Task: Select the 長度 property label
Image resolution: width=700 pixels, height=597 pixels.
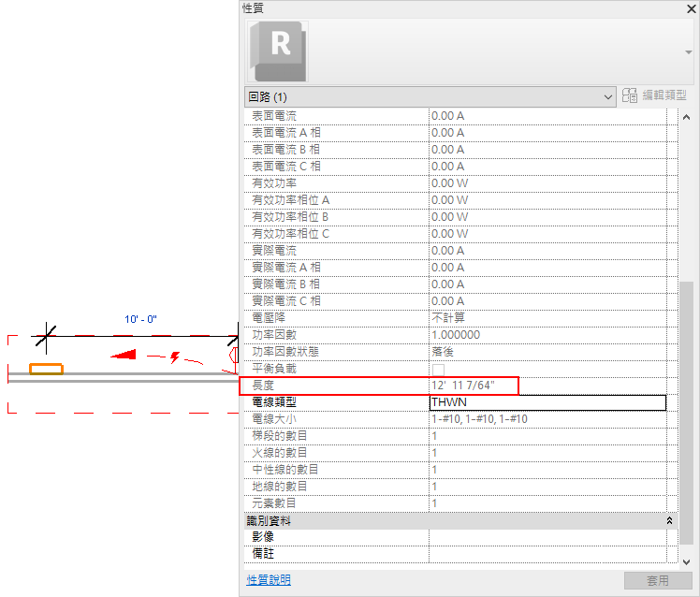Action: (x=263, y=386)
